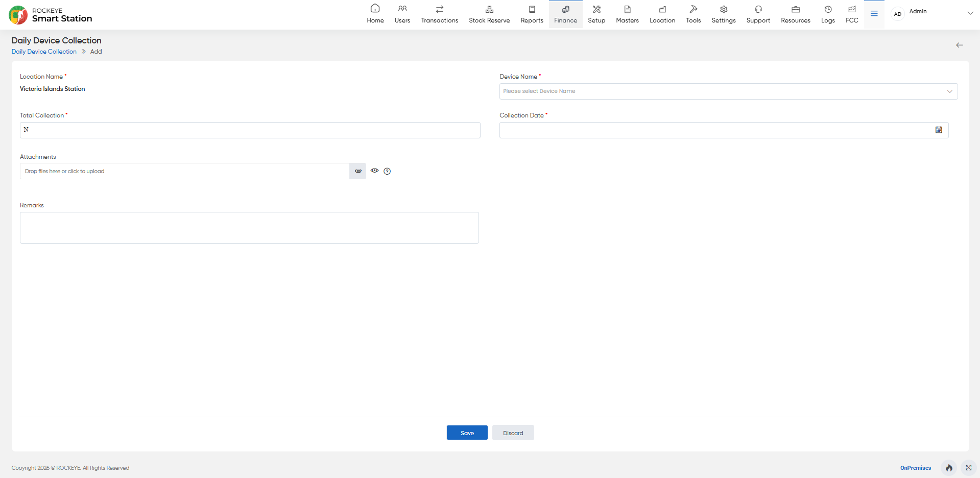
Task: Click the back arrow icon
Action: pos(960,45)
